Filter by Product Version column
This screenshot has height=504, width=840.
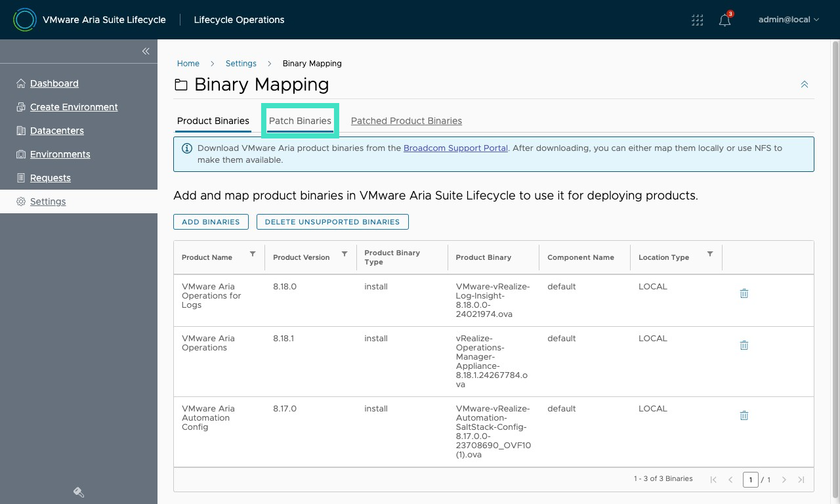coord(345,254)
